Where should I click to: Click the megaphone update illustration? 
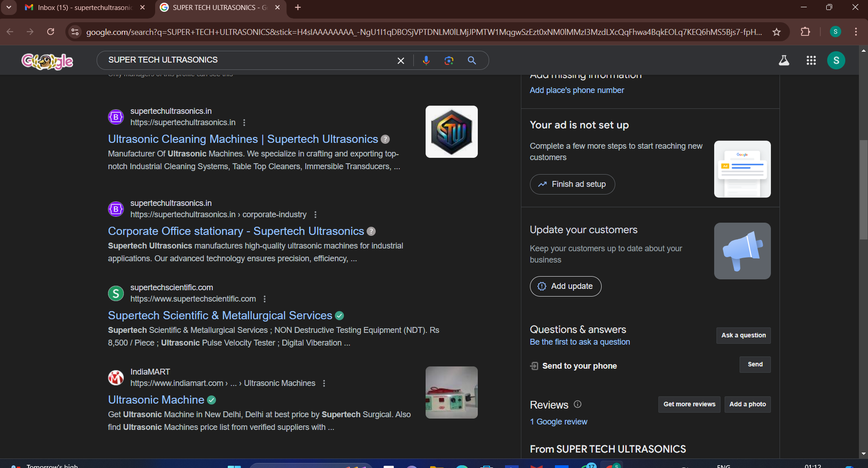click(742, 251)
